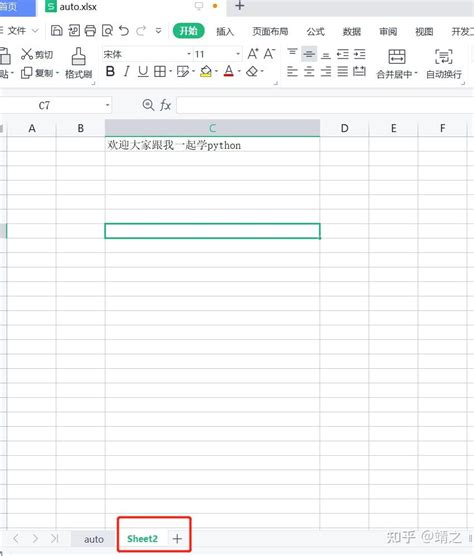Screen dimensions: 474x556
Task: Expand the cell name box dropdown
Action: coord(107,105)
